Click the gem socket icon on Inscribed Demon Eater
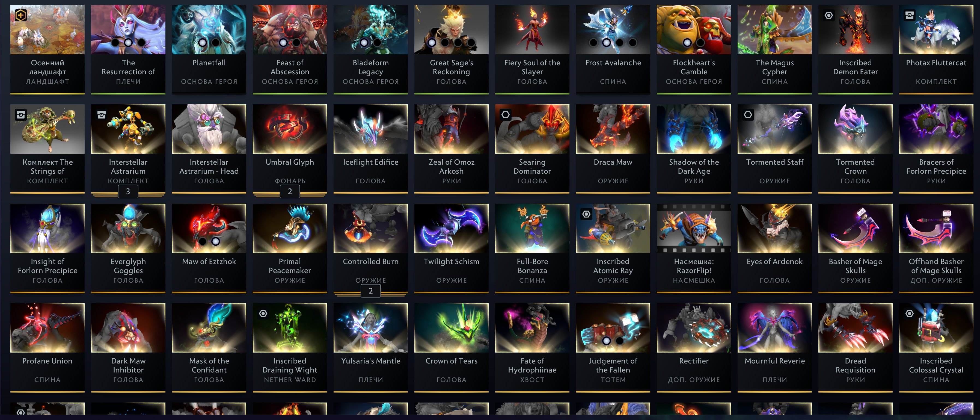Screen dimensions: 980x420 (828, 16)
